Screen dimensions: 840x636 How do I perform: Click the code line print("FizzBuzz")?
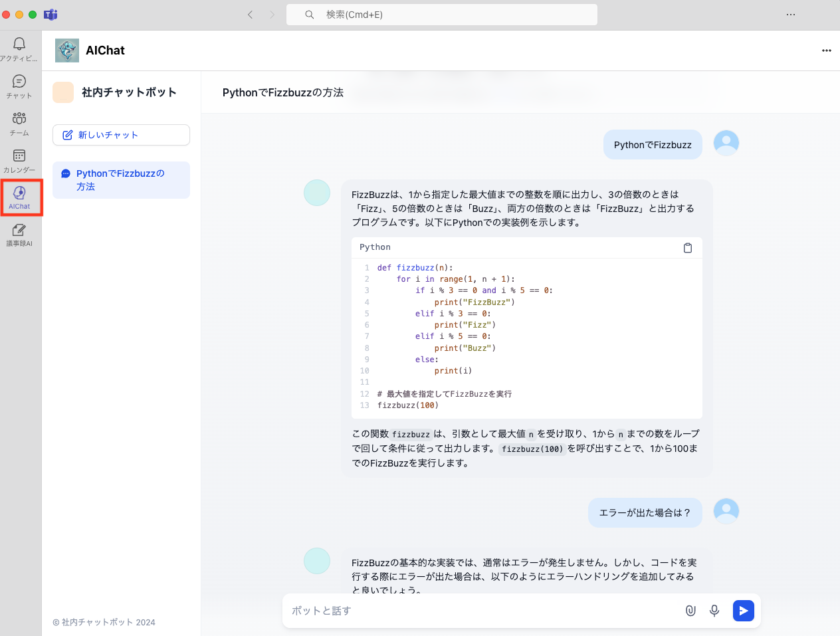(x=474, y=302)
